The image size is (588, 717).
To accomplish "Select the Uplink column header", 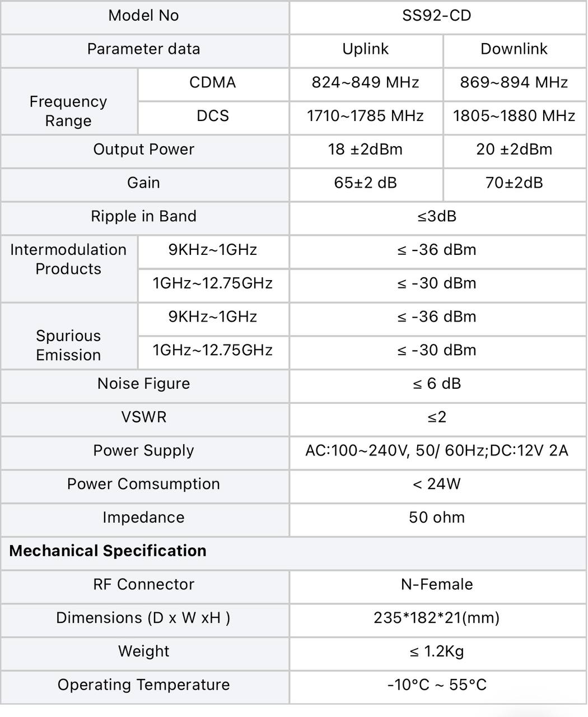I will 366,49.
